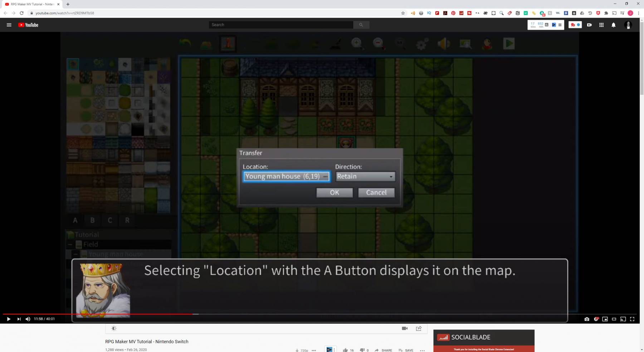Go back in the browser
Viewport: 644px width, 352px height.
(x=5, y=13)
